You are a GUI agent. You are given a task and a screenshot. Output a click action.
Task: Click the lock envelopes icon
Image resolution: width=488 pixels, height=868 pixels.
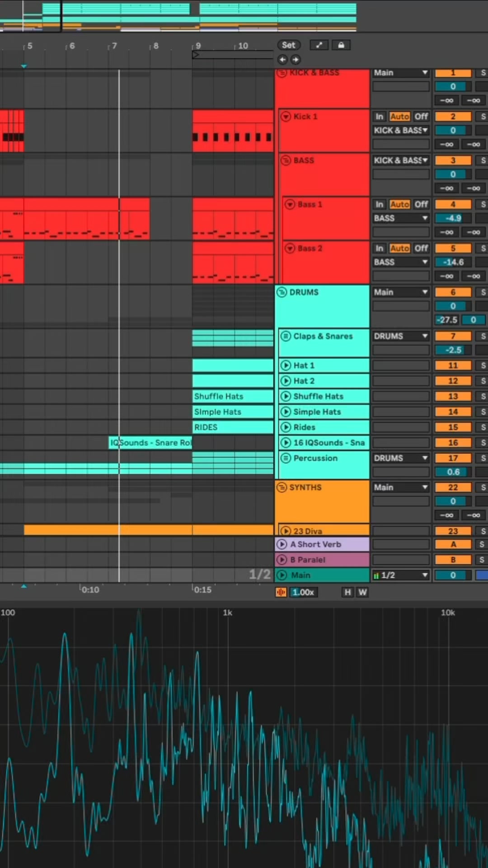(x=341, y=45)
